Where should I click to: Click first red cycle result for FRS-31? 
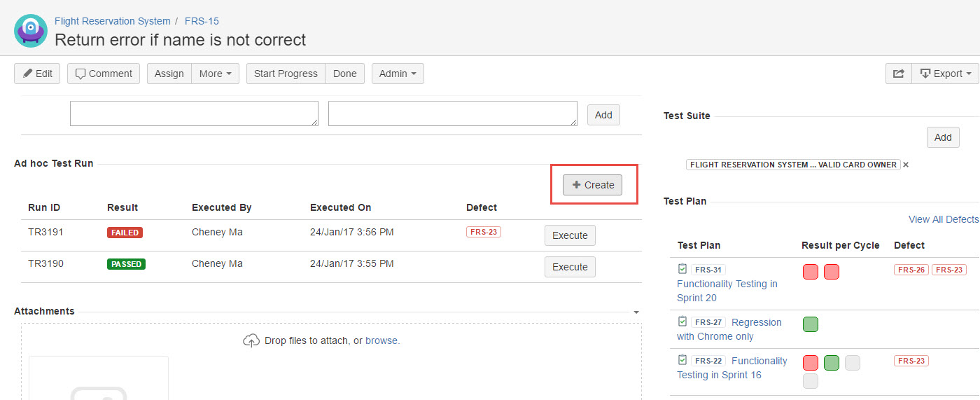pyautogui.click(x=811, y=272)
